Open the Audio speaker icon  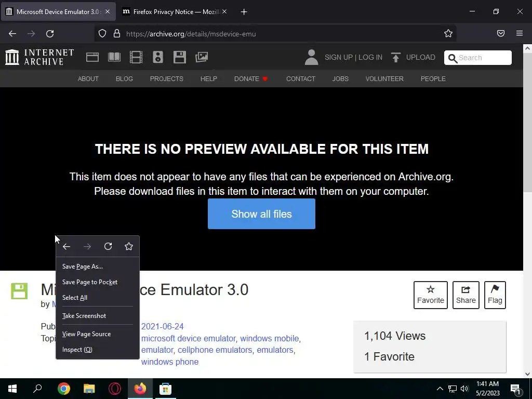click(x=158, y=57)
